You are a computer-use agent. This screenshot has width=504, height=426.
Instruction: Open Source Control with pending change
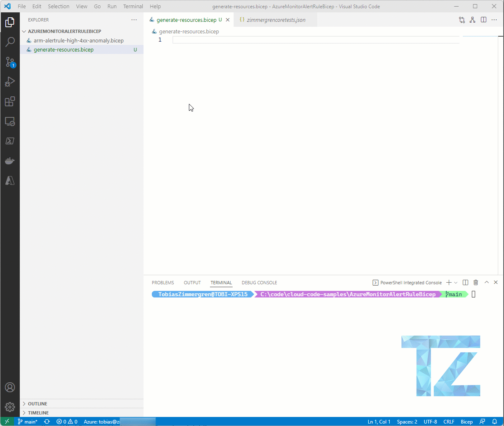10,62
